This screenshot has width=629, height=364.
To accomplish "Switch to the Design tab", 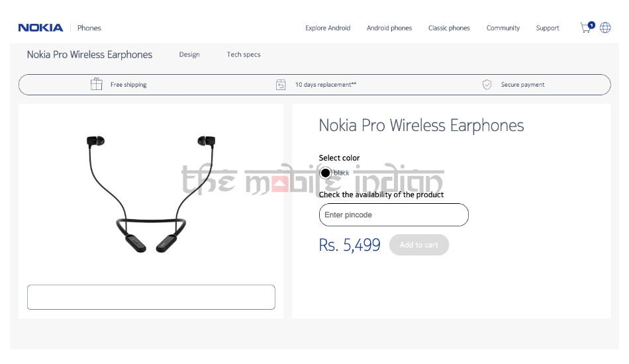I will [189, 54].
